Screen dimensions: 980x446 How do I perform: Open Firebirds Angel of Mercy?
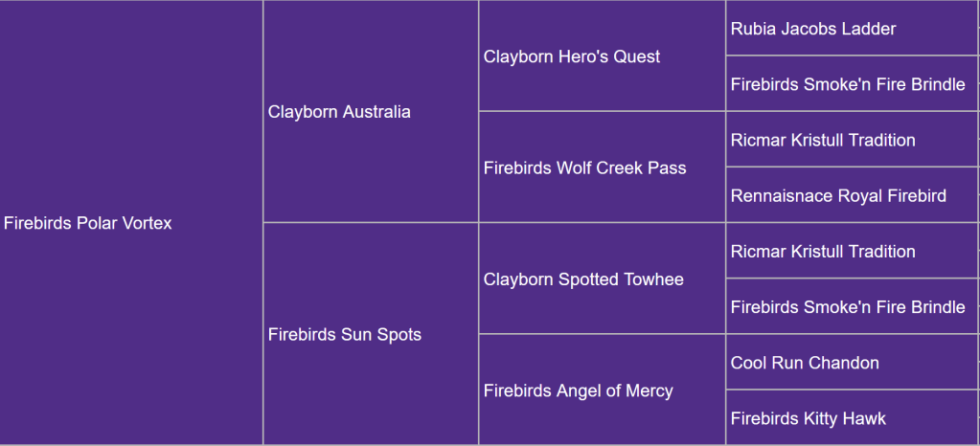coord(578,390)
